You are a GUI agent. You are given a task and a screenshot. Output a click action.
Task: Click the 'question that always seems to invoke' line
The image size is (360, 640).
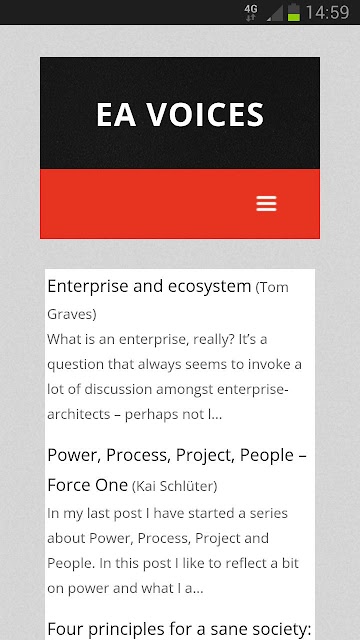174,364
